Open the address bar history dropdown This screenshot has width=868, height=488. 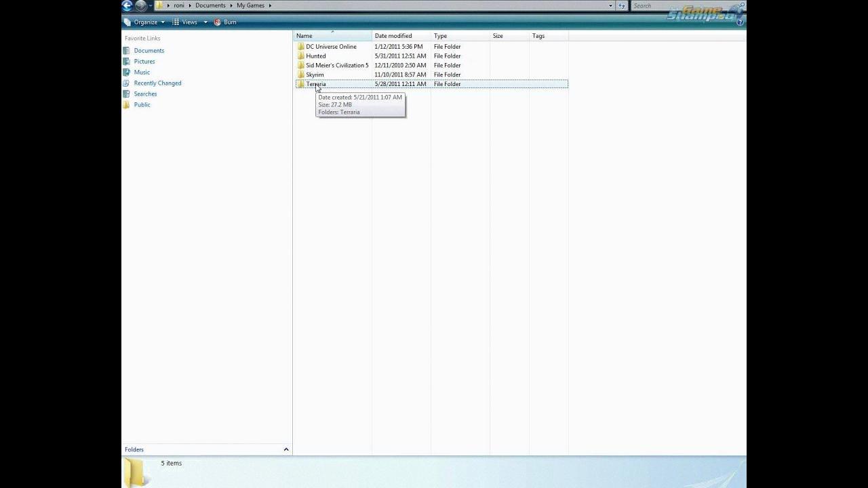[x=610, y=5]
